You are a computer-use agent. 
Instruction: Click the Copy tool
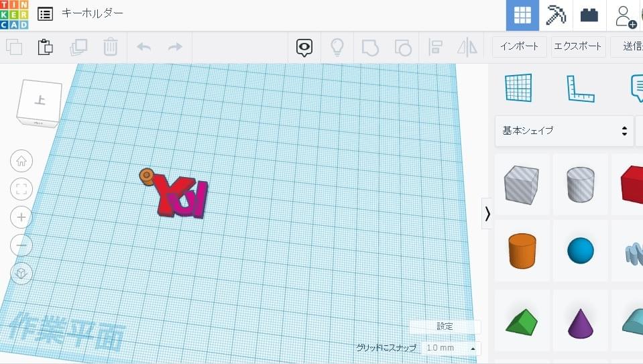coord(14,47)
